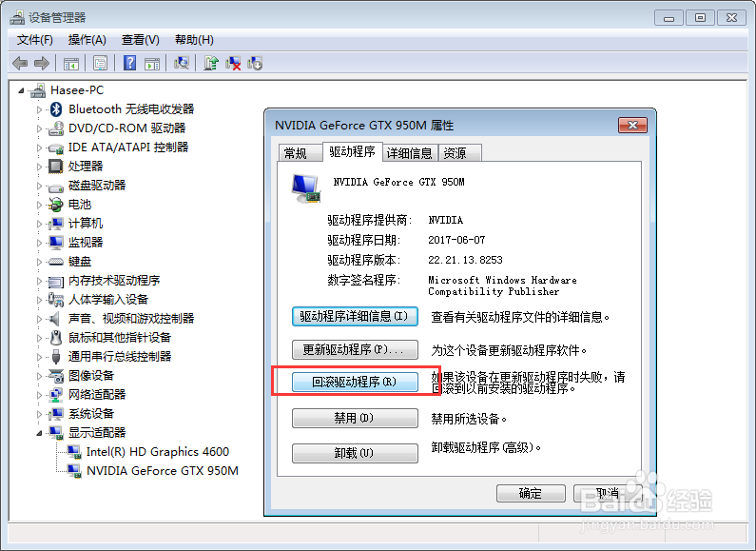Click the processor chip icon
This screenshot has height=551, width=756.
tap(56, 167)
